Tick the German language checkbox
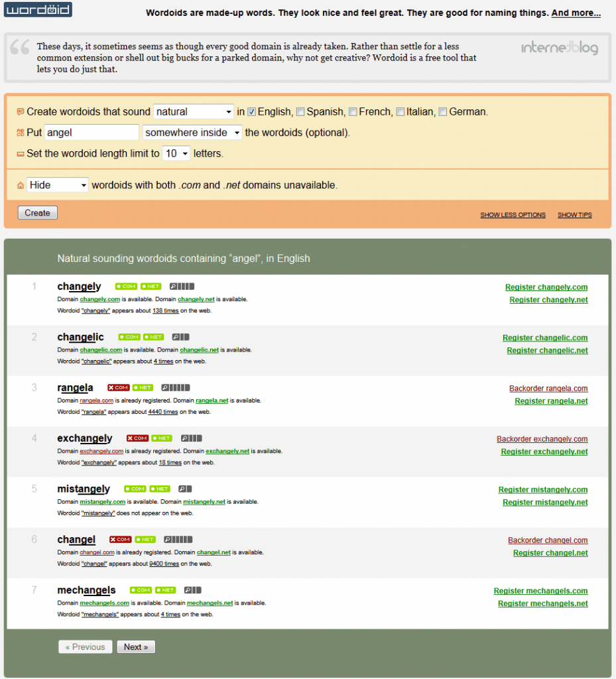The height and width of the screenshot is (679, 616). tap(442, 111)
